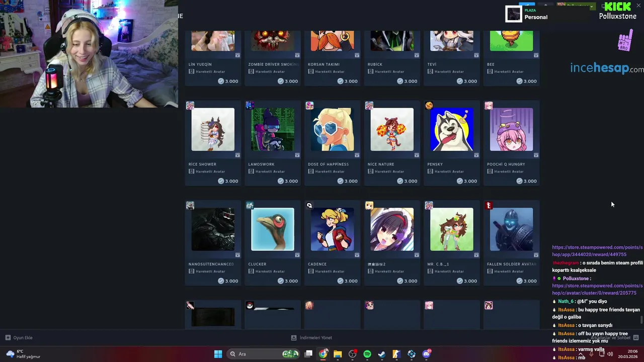Open the Windows Start menu
This screenshot has height=362, width=644.
pyautogui.click(x=218, y=354)
